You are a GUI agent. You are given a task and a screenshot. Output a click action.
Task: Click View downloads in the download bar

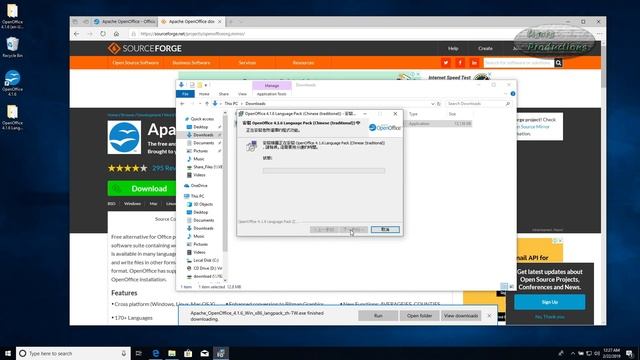pyautogui.click(x=461, y=316)
